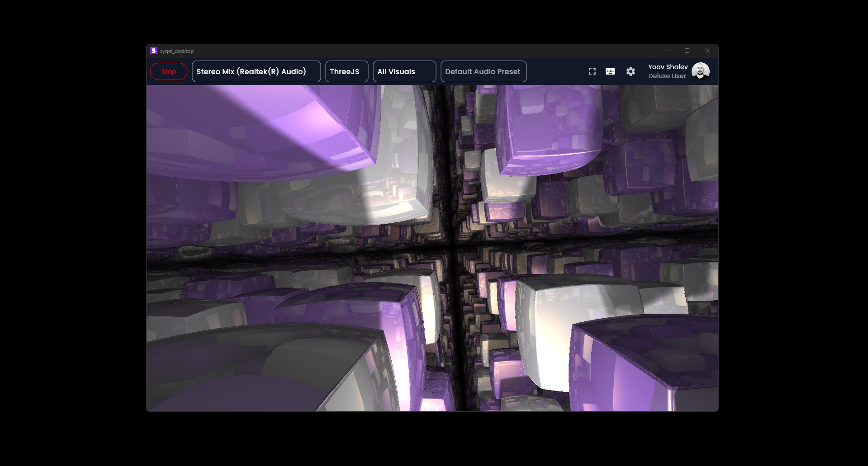
Task: Open keyboard shortcuts via the keyboard icon
Action: click(610, 71)
